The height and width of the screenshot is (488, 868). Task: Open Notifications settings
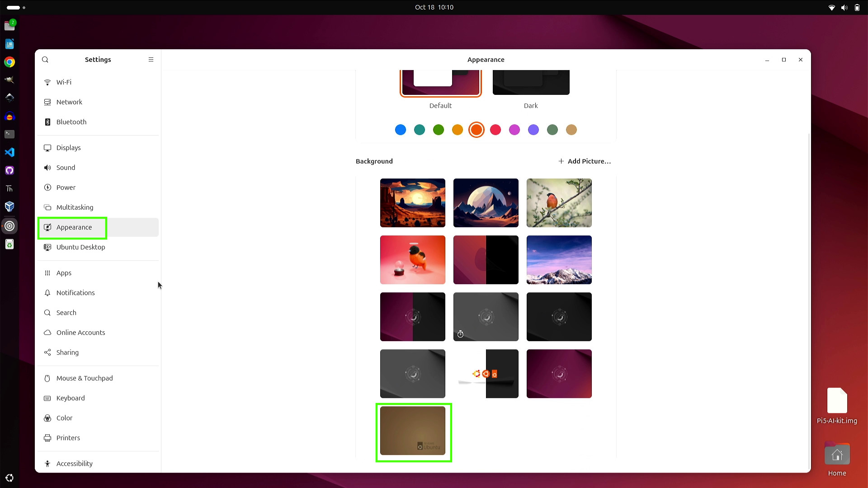(x=75, y=292)
